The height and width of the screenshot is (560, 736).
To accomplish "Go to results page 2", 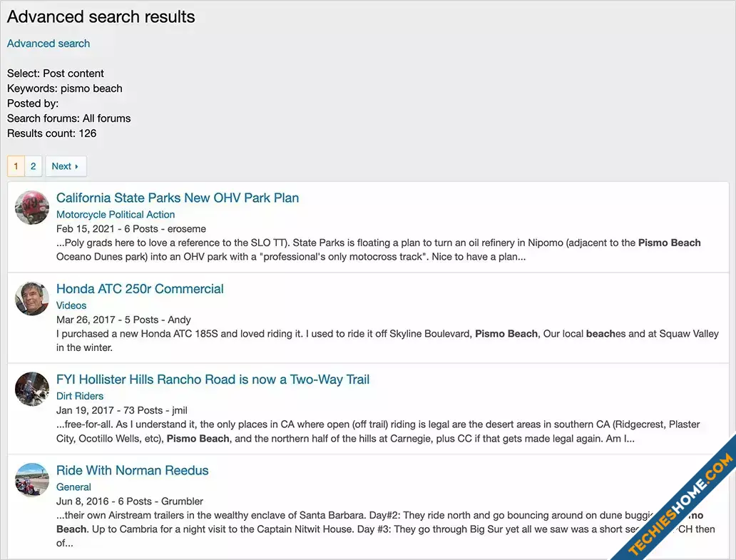I will 34,166.
